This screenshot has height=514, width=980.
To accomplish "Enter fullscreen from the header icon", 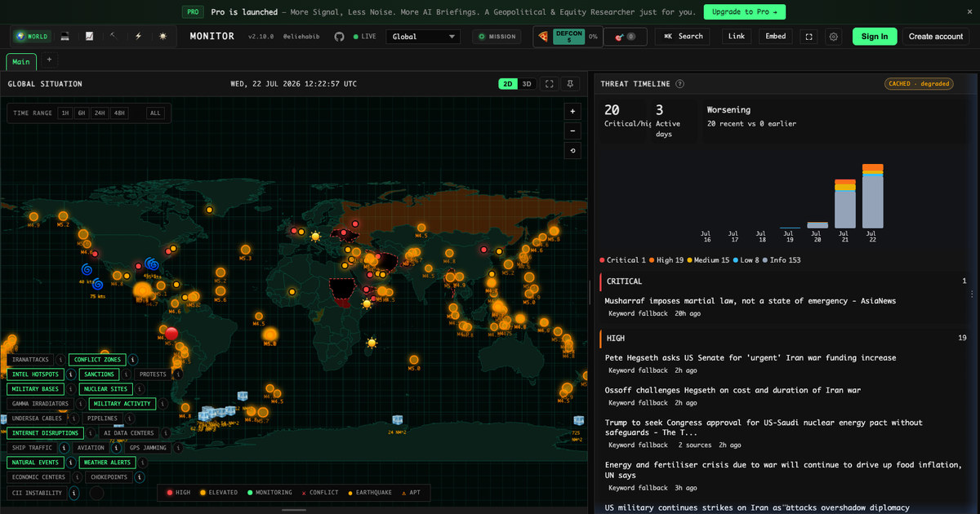I will tap(808, 37).
